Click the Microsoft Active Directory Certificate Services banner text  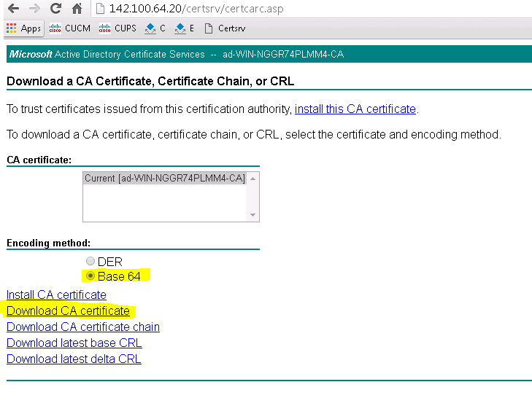[x=177, y=54]
